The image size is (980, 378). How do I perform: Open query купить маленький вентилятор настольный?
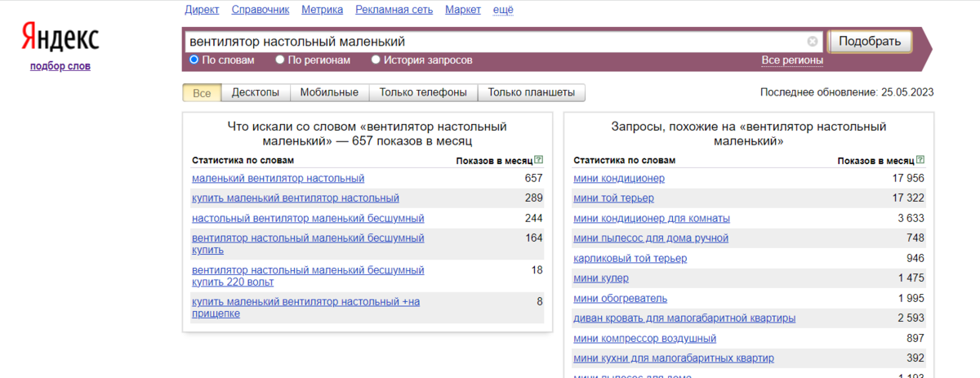pos(296,198)
